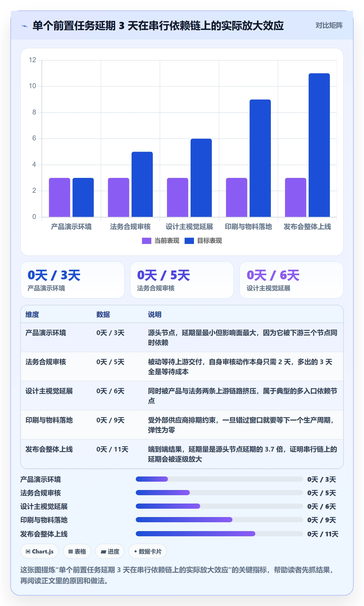Click the 发布会整体上线 row name in the table
This screenshot has width=364, height=606.
pyautogui.click(x=49, y=449)
